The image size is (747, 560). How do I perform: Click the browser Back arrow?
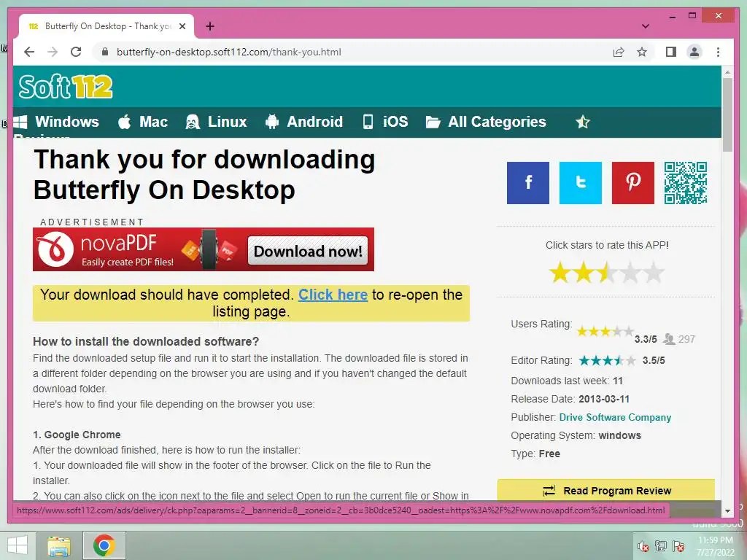[x=29, y=52]
